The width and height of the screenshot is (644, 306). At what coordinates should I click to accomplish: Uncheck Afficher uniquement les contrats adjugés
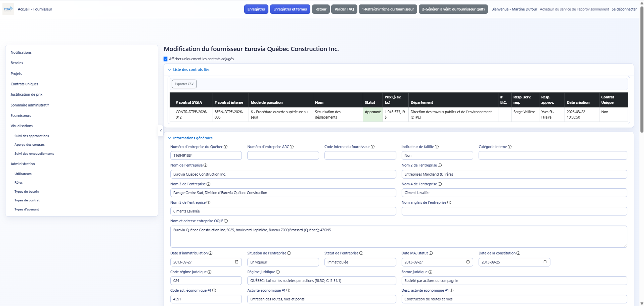point(166,59)
